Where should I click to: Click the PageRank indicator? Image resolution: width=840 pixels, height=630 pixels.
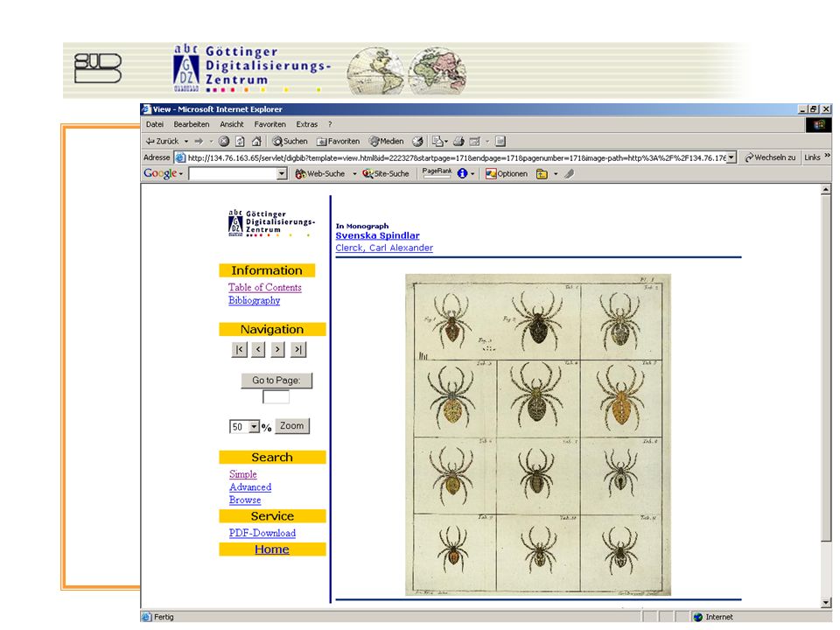(x=437, y=172)
